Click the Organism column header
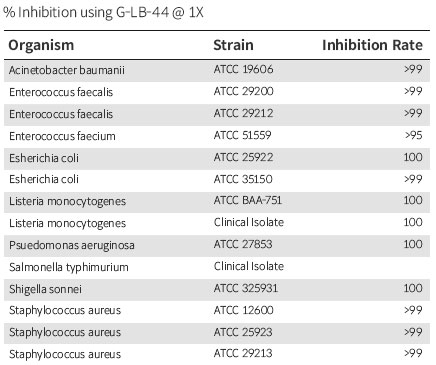Viewport: 436px width, 365px height. (x=41, y=45)
